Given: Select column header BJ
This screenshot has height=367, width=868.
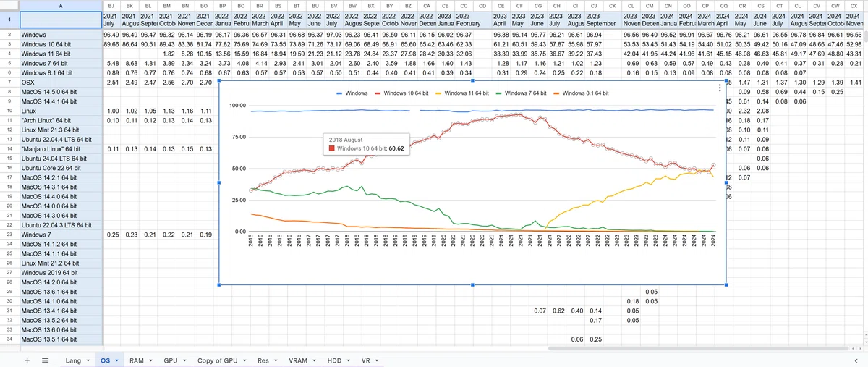Looking at the screenshot, I should click(x=111, y=6).
